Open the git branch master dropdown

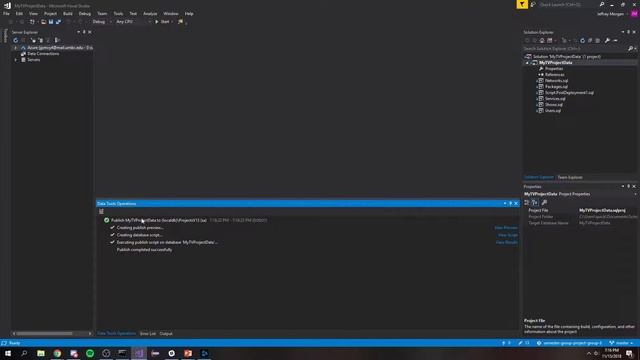coord(621,343)
